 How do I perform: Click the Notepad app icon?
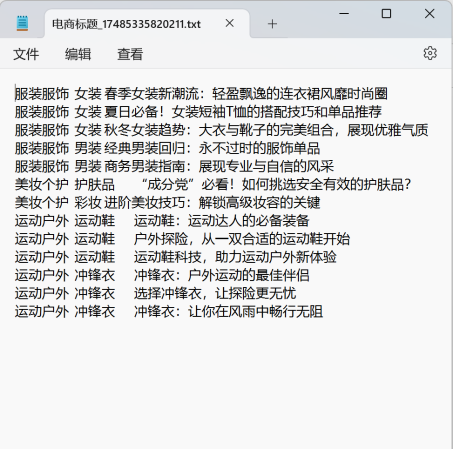pos(22,23)
